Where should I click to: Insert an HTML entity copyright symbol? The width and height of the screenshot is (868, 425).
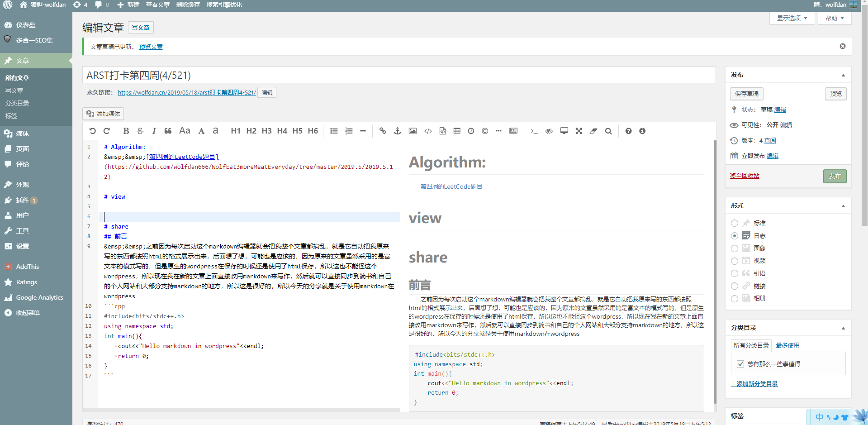coord(485,131)
